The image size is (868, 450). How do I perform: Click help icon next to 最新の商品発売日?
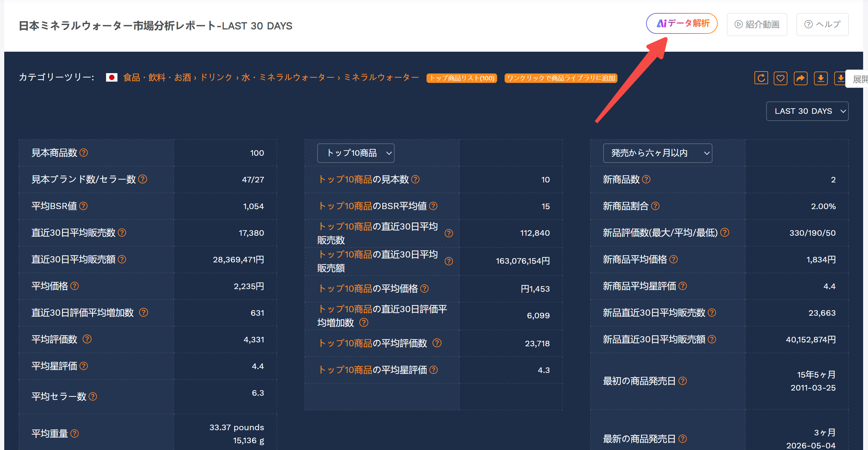[x=682, y=439]
